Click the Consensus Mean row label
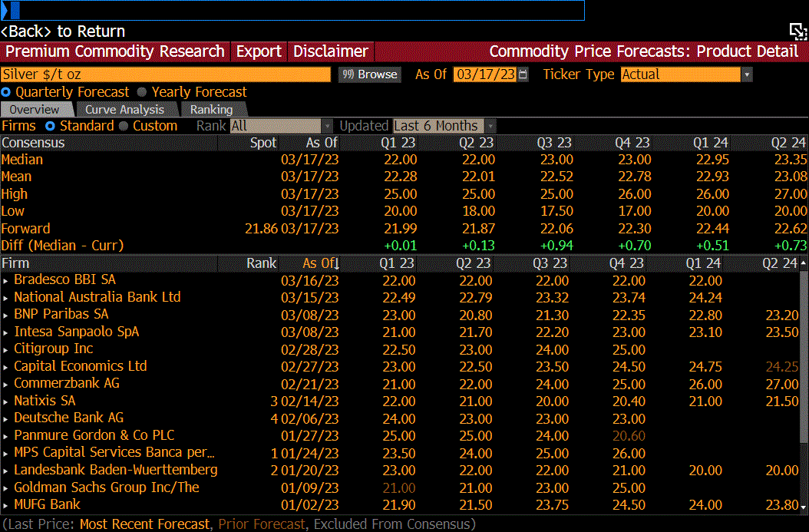Viewport: 809px width, 532px height. tap(17, 177)
